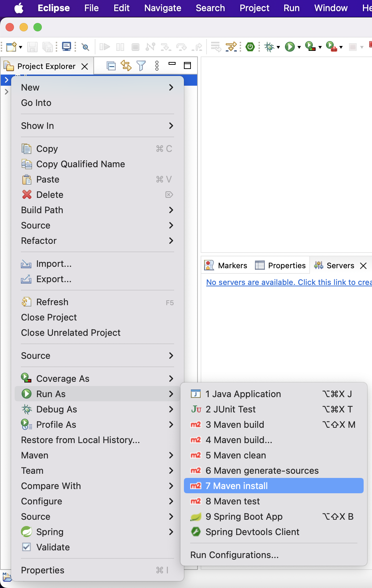Run as 1 Java Application
Screen dimensions: 372x588
[x=274, y=394]
